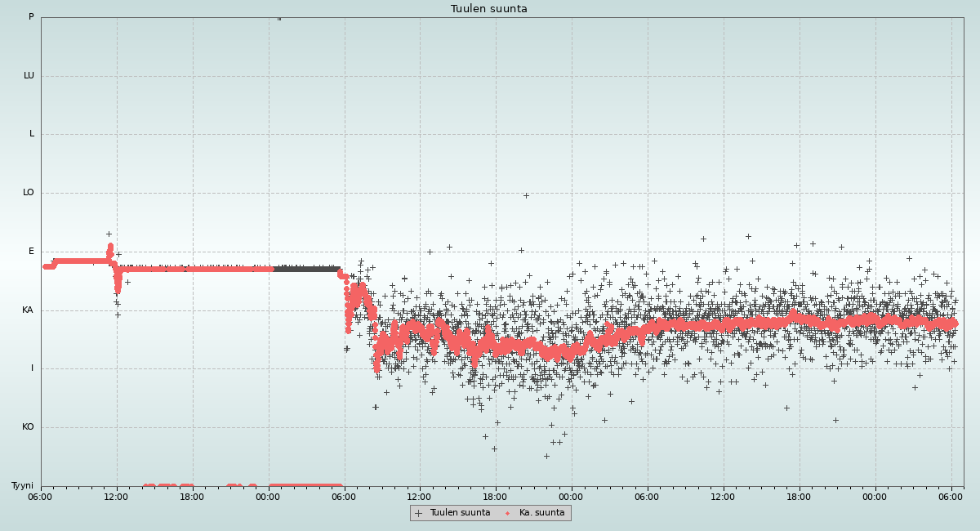The height and width of the screenshot is (531, 980).
Task: Click the 'Tyyni' label at axis bottom
Action: tap(22, 486)
